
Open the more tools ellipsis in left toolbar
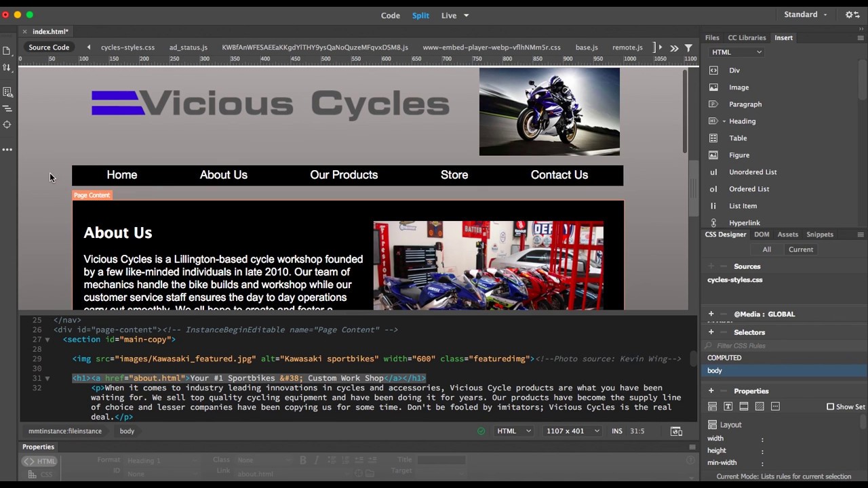pos(7,149)
